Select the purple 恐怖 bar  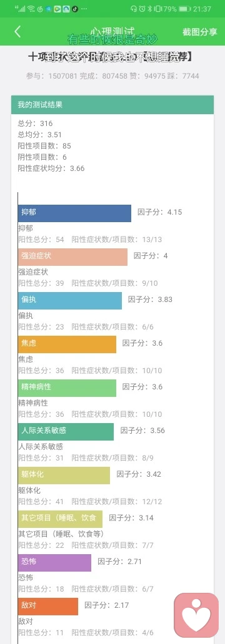coord(55,563)
